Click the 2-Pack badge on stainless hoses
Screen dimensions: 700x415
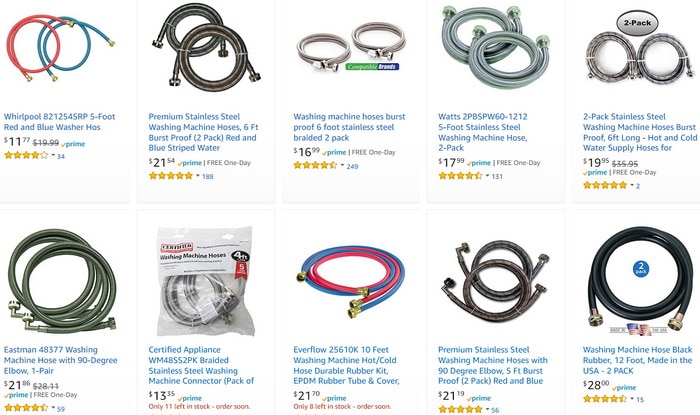637,23
